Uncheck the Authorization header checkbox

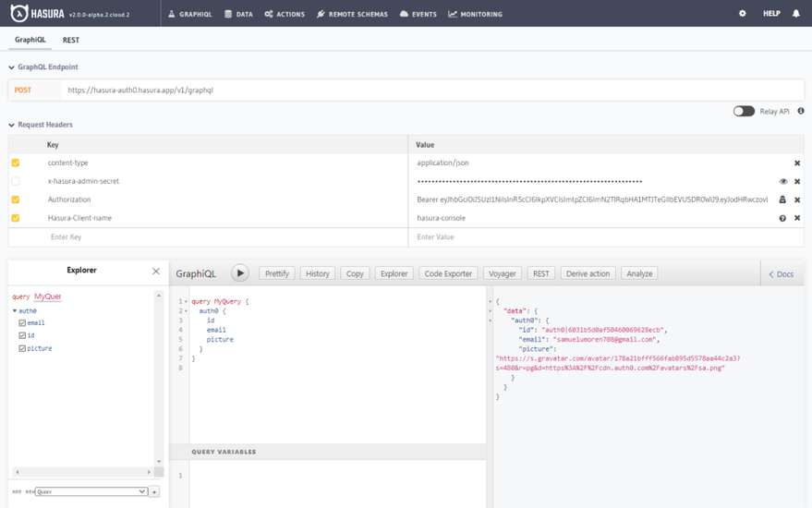click(16, 200)
